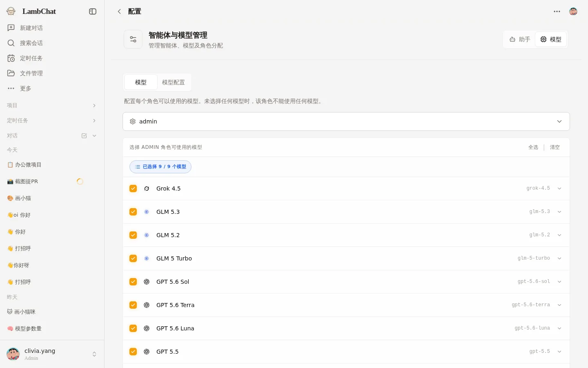
Task: Open the 画小猫 conversation
Action: click(x=52, y=198)
